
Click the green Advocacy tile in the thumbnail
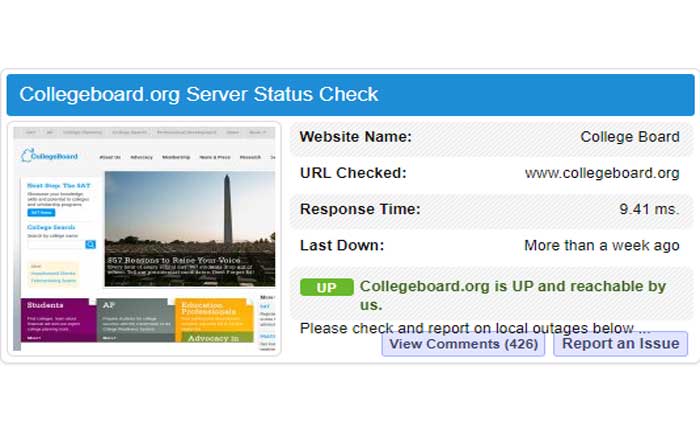(x=214, y=338)
